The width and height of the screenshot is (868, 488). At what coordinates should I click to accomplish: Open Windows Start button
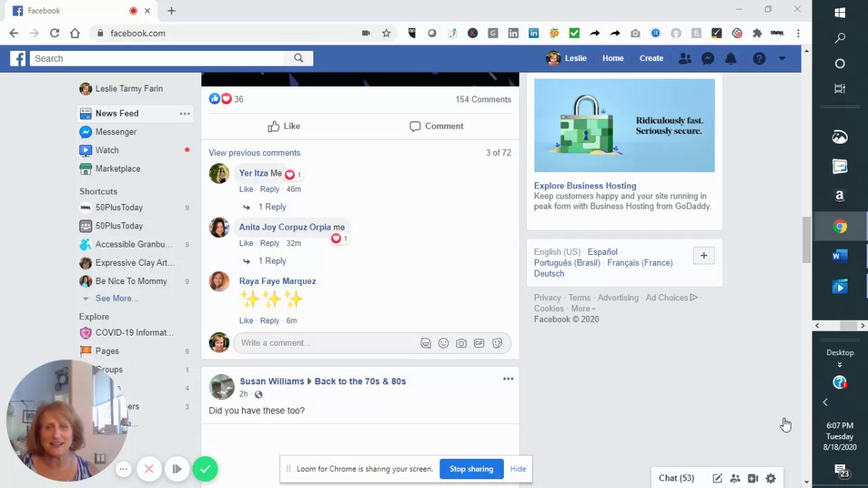pos(840,12)
